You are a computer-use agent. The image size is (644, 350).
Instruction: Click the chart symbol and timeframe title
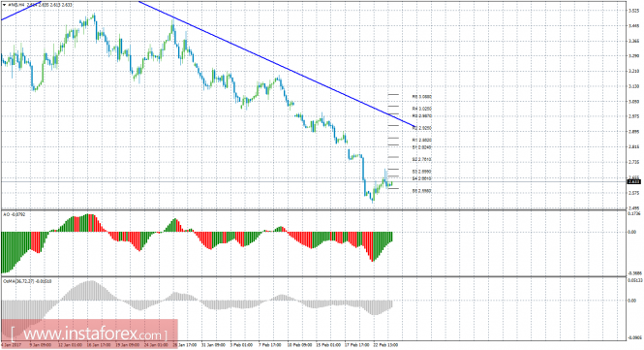16,5
